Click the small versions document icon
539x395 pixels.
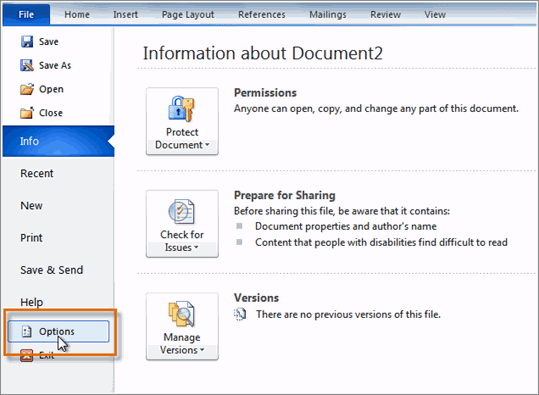tap(240, 314)
